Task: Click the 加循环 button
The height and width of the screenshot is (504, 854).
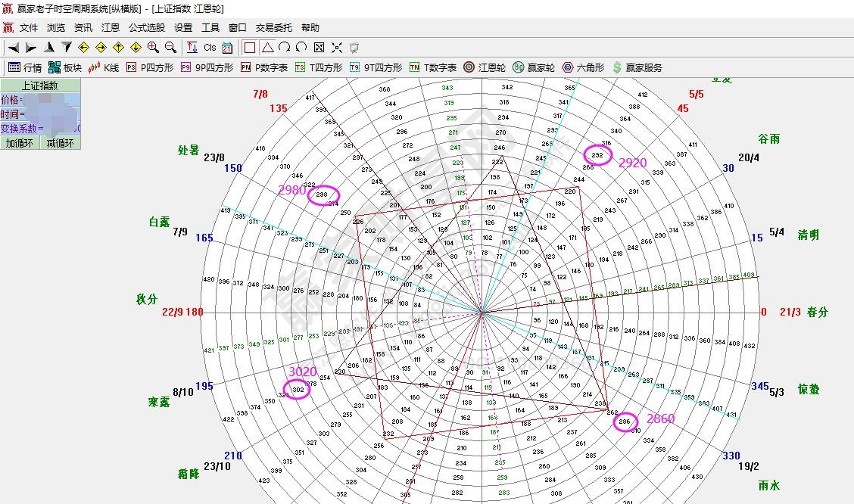Action: click(20, 143)
